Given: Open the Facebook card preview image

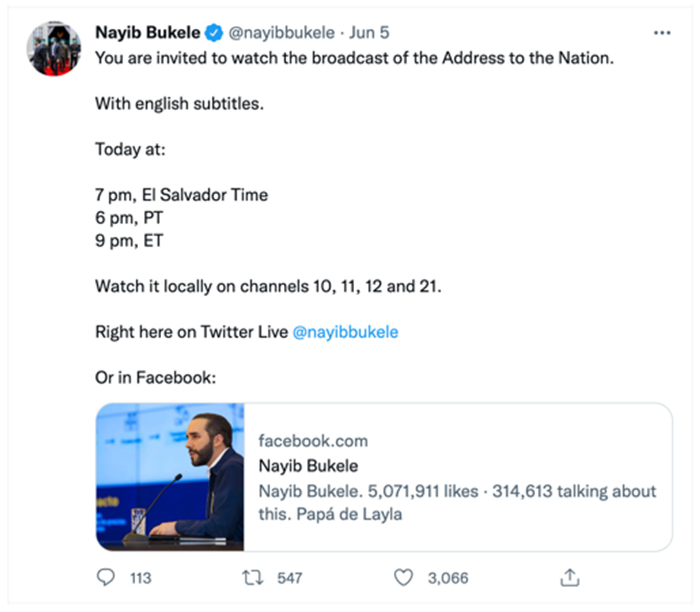Looking at the screenshot, I should pyautogui.click(x=170, y=477).
